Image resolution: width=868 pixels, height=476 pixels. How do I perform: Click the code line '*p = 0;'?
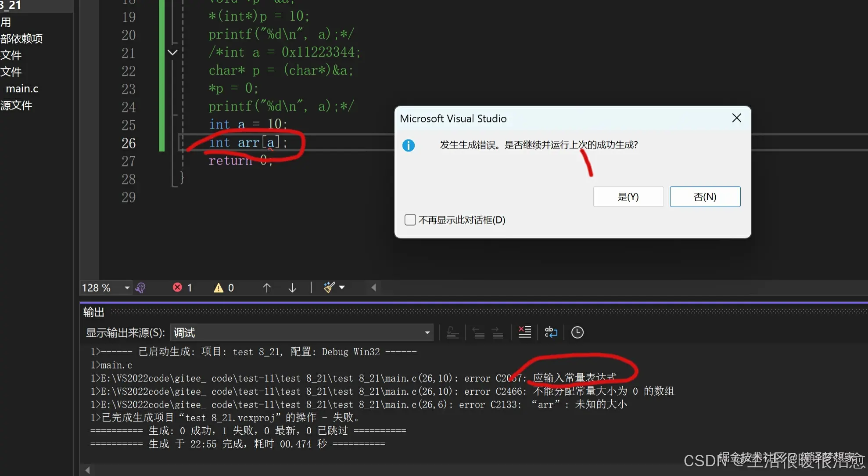coord(233,88)
